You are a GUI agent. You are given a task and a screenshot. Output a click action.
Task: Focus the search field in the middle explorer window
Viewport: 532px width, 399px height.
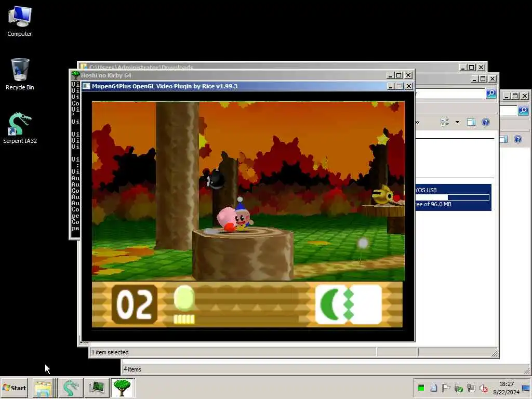450,94
